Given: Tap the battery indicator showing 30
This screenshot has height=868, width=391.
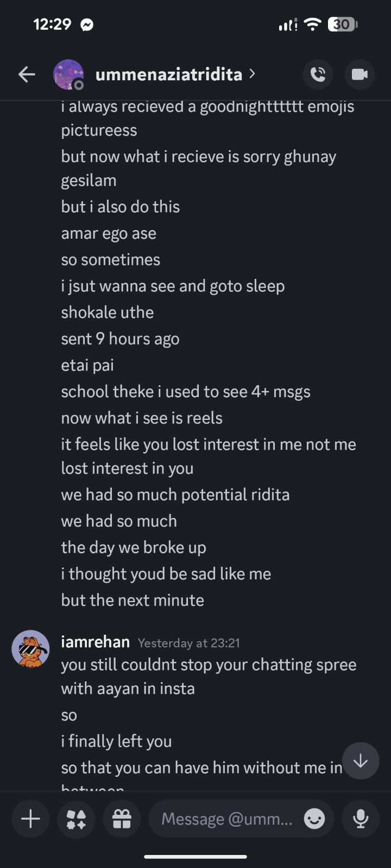Looking at the screenshot, I should pos(343,24).
